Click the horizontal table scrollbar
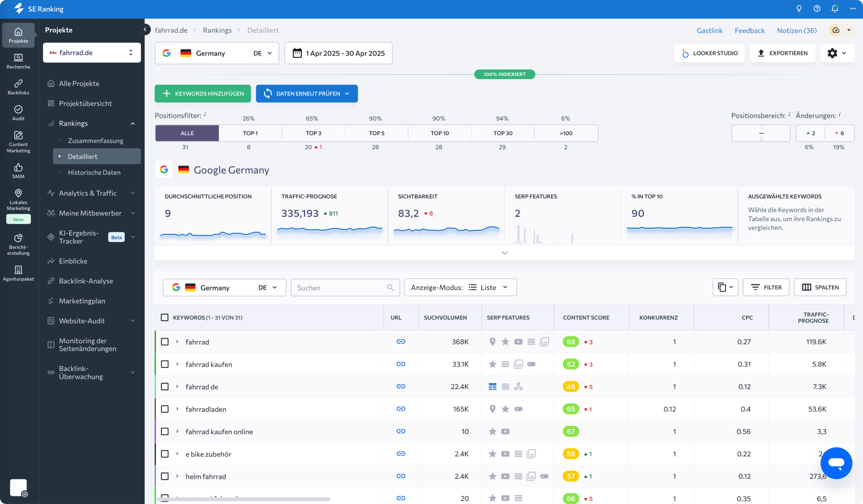 tap(243, 499)
